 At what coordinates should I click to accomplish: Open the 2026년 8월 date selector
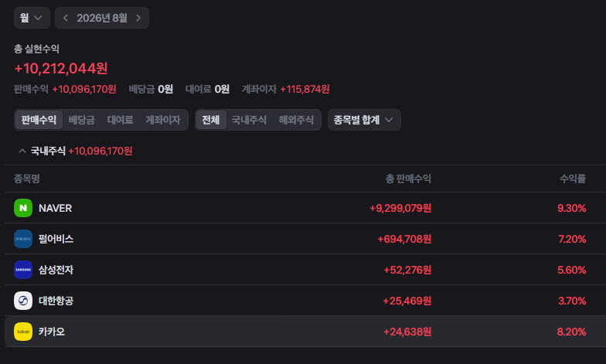pos(102,18)
